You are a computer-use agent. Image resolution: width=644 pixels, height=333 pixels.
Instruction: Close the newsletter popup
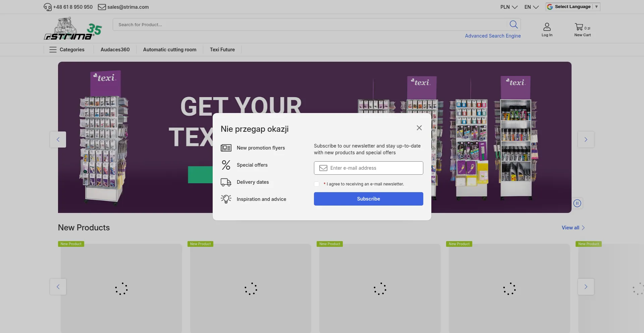419,128
